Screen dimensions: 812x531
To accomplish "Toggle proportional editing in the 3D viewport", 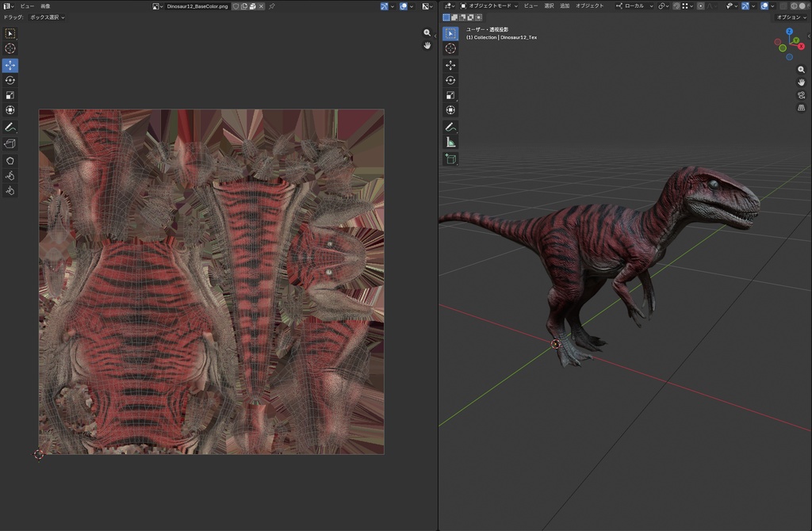I will 701,6.
